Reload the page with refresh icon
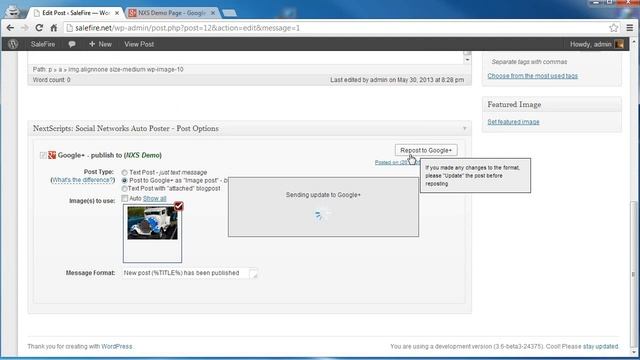Image resolution: width=640 pixels, height=360 pixels. click(x=39, y=28)
